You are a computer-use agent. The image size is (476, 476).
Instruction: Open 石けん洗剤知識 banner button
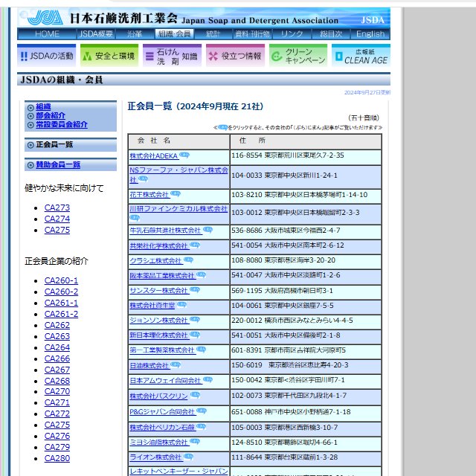pyautogui.click(x=172, y=55)
